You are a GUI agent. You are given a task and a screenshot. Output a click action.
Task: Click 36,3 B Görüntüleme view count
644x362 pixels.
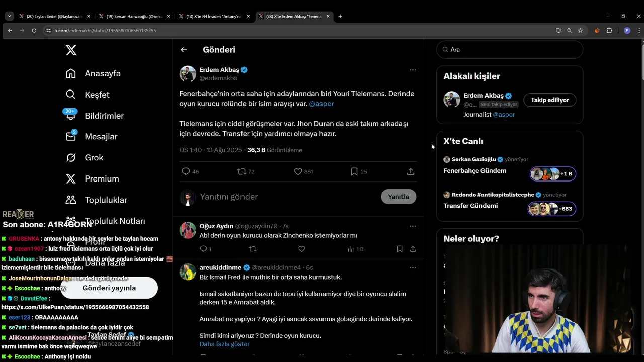pos(274,150)
